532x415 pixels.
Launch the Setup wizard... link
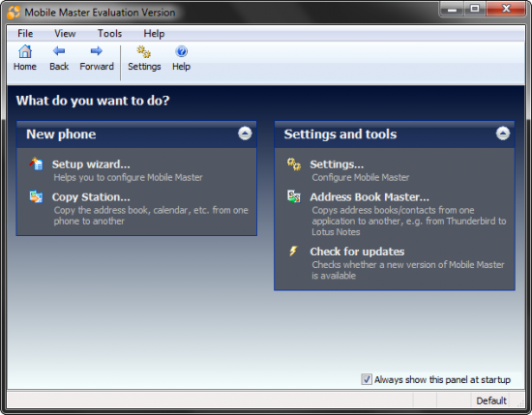click(91, 164)
